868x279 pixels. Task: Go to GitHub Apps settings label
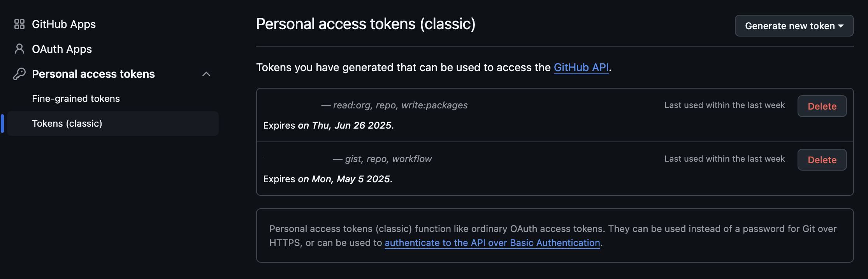pyautogui.click(x=64, y=24)
